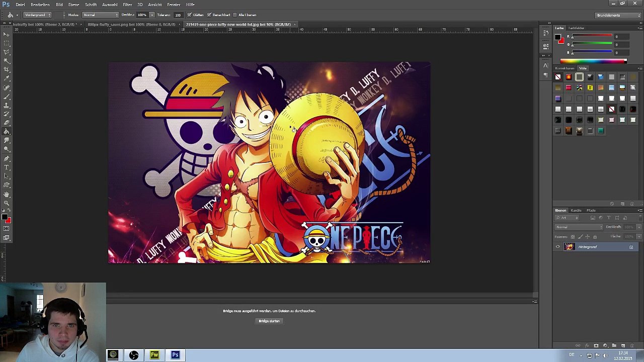Select the Healing Brush tool
The height and width of the screenshot is (362, 644).
(x=6, y=87)
